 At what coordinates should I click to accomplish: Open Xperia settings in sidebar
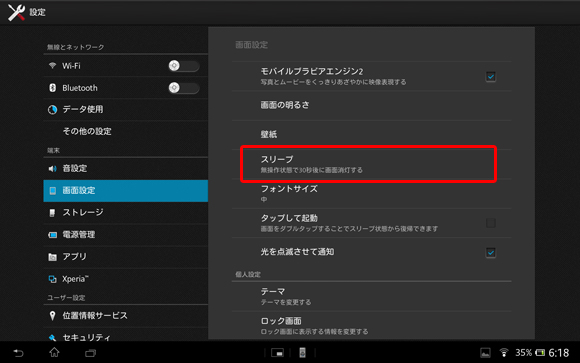click(x=125, y=279)
